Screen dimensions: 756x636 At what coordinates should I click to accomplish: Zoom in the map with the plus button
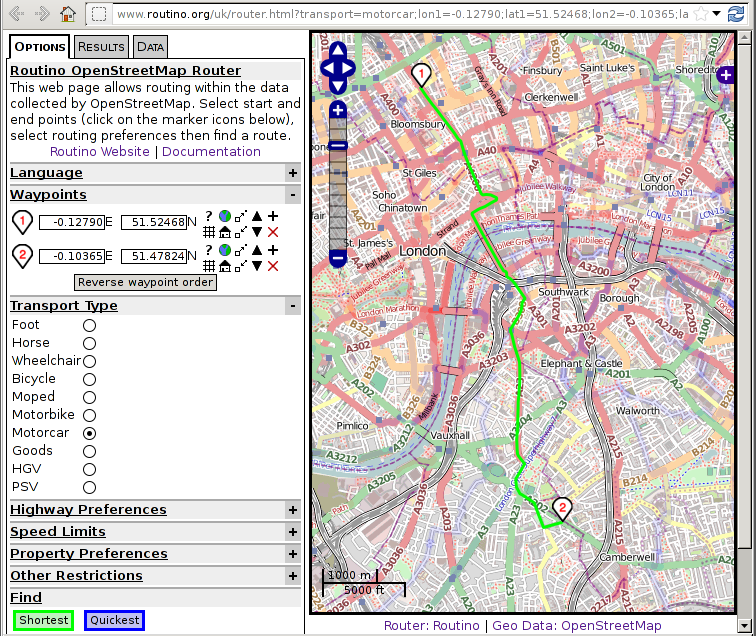pos(338,110)
